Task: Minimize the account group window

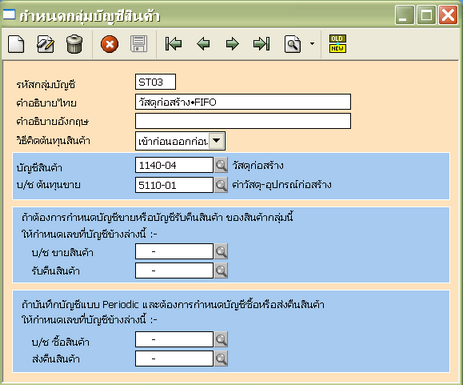Action: [x=405, y=15]
